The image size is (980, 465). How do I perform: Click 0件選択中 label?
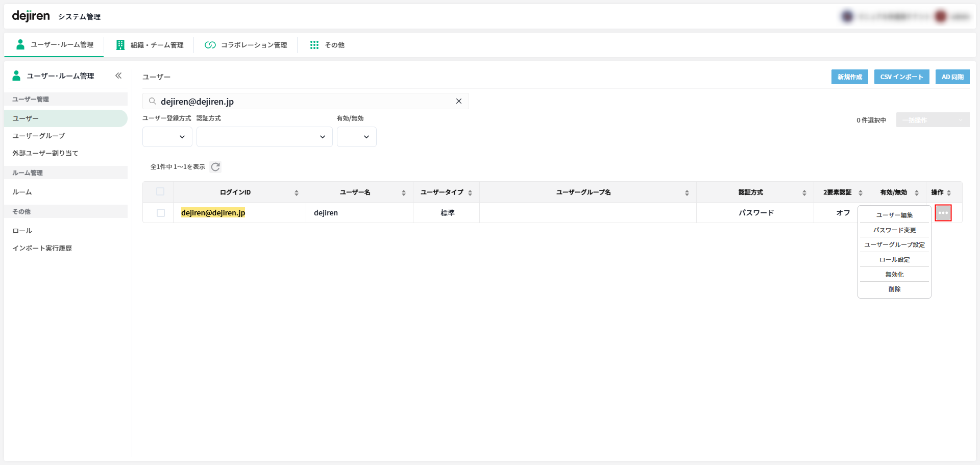pyautogui.click(x=871, y=120)
